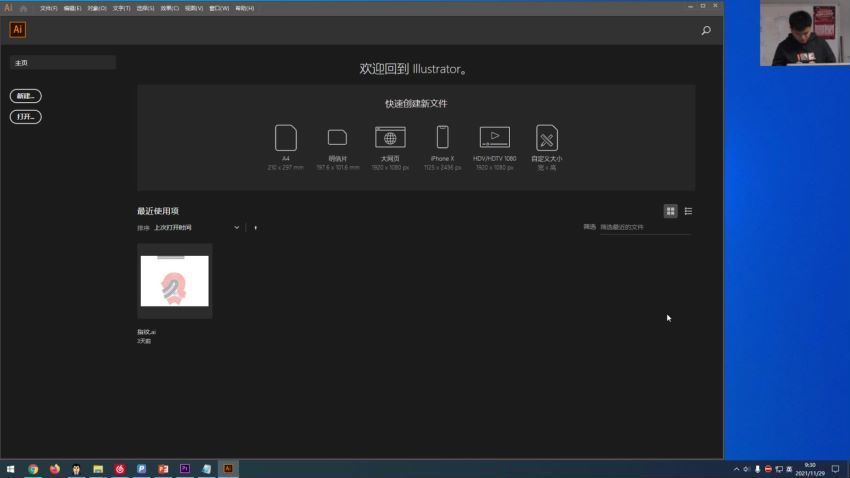Image resolution: width=850 pixels, height=478 pixels.
Task: Expand the hidden system tray icons chevron
Action: coord(736,469)
